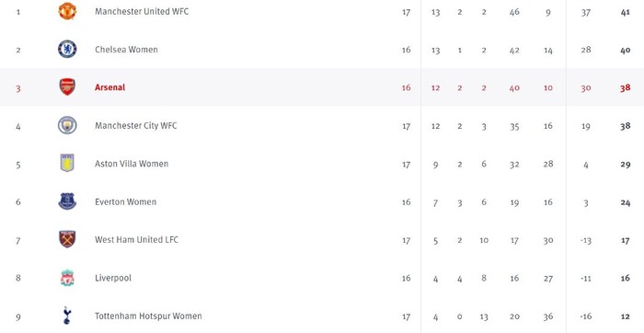Click the Manchester United WFC crest
The image size is (644, 333).
(x=67, y=11)
